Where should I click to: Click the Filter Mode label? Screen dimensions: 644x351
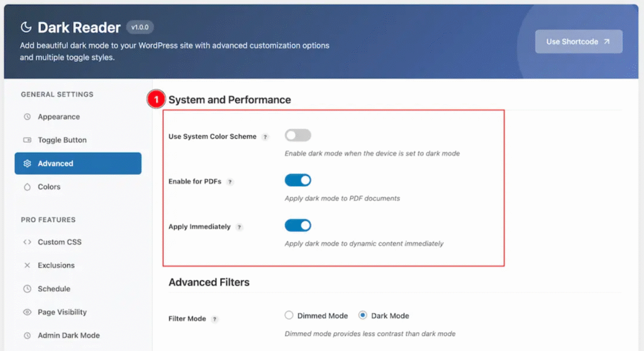pos(187,319)
